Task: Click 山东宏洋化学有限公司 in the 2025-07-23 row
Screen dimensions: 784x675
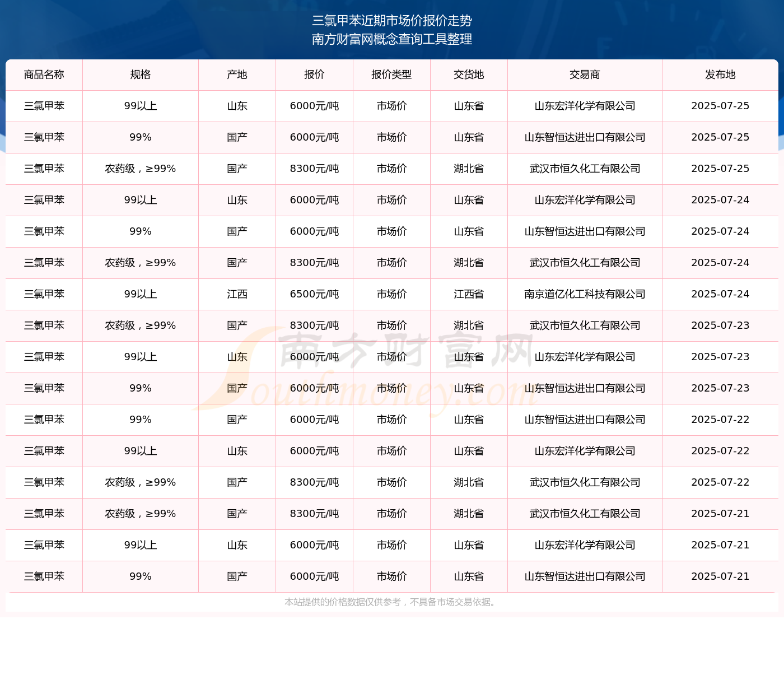Action: 585,357
